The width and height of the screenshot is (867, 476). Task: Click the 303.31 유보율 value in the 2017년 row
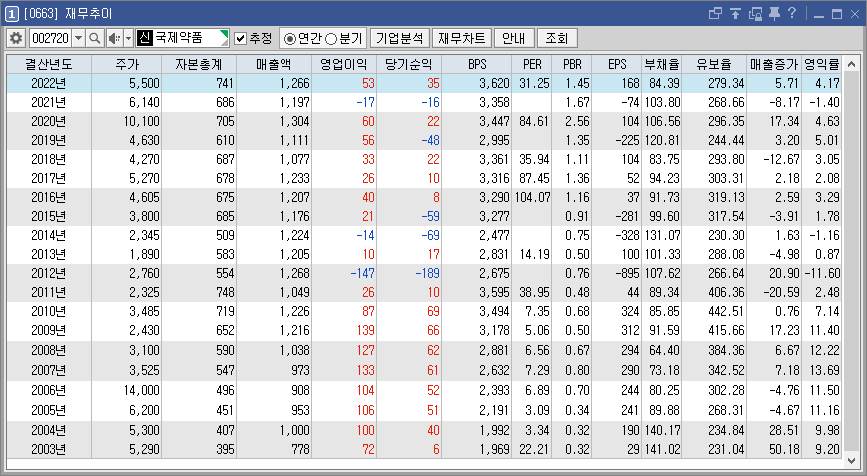coord(726,178)
